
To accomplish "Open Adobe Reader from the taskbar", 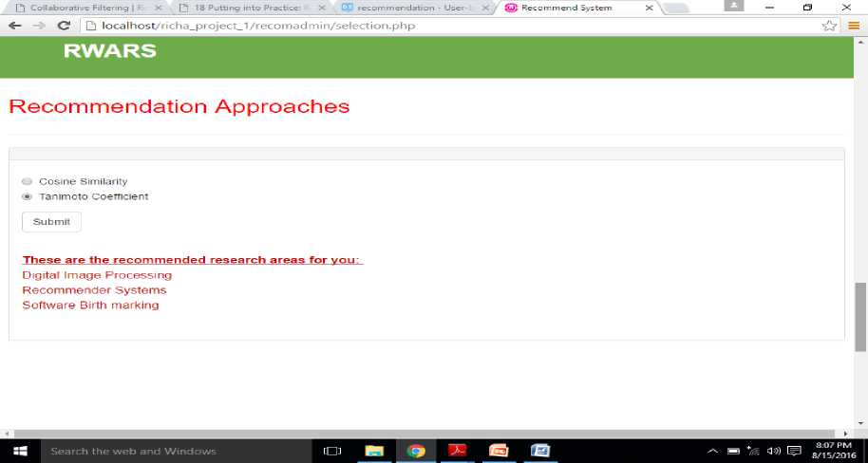I will pos(457,451).
